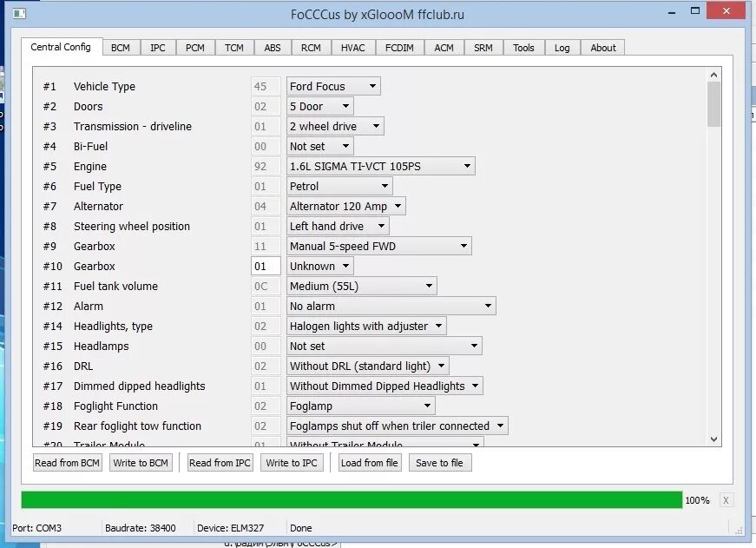Switch to the HVAC tab
Image resolution: width=756 pixels, height=548 pixels.
pyautogui.click(x=353, y=48)
